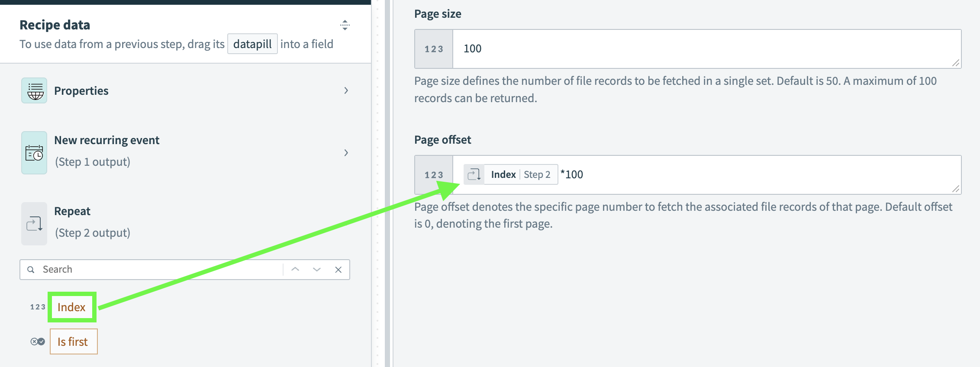The height and width of the screenshot is (367, 980).
Task: Click the panel divider between data and form
Action: pyautogui.click(x=387, y=183)
